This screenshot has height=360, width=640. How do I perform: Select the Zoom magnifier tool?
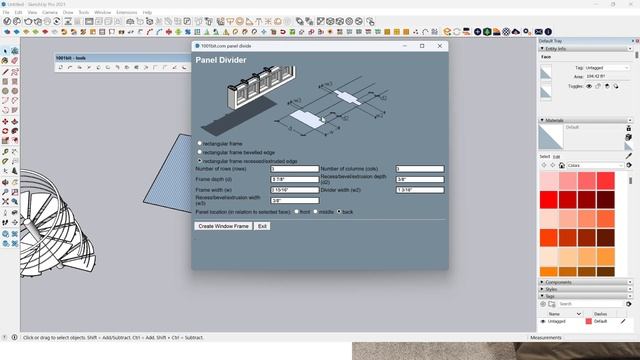[x=5, y=192]
